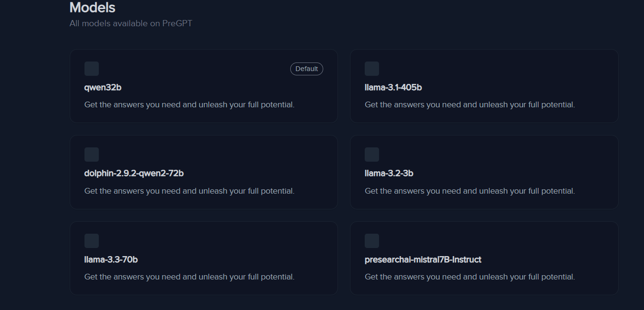This screenshot has width=644, height=310.
Task: Click the llama-3.2-3b model icon
Action: (x=372, y=155)
